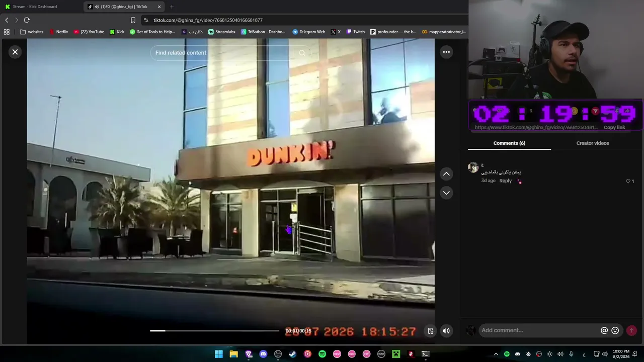Screen dimensions: 644x362
Task: Open the Kick bookmark
Action: click(x=117, y=32)
